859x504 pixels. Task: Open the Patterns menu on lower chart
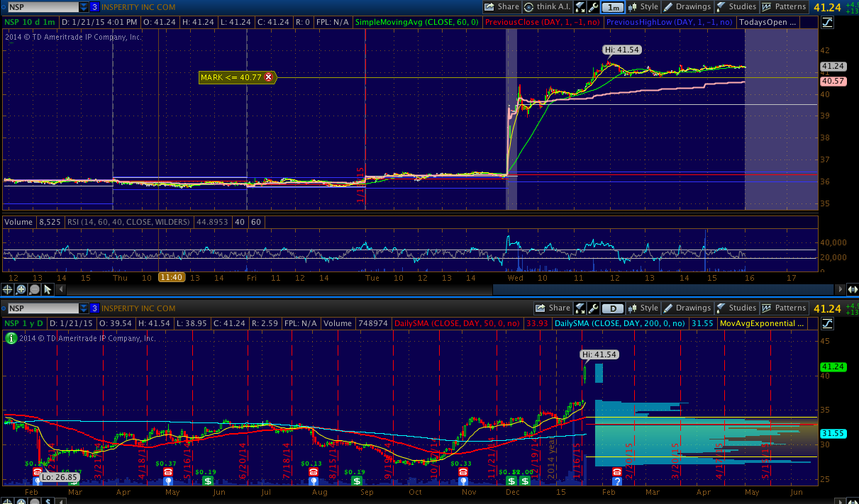coord(783,308)
